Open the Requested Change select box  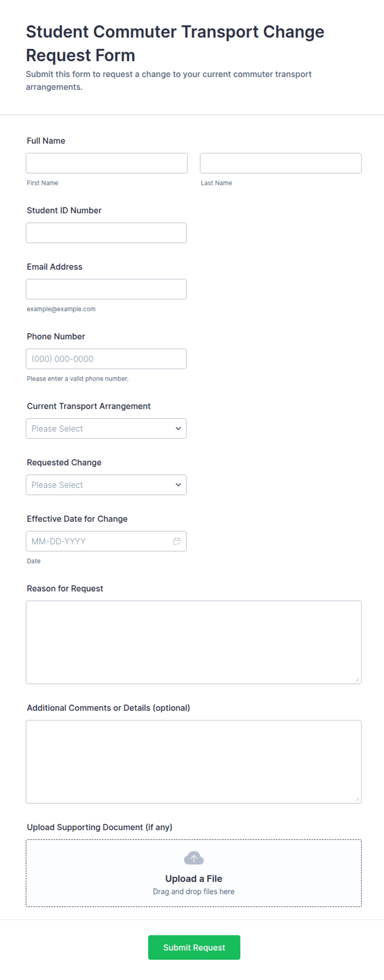tap(106, 485)
